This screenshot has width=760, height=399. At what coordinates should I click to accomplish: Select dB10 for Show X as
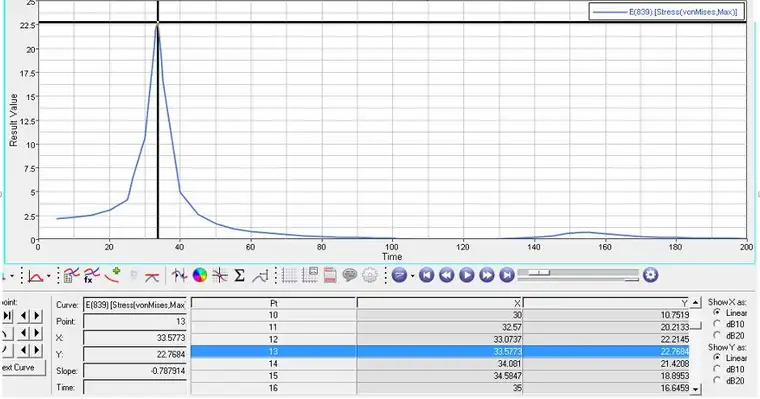(717, 324)
